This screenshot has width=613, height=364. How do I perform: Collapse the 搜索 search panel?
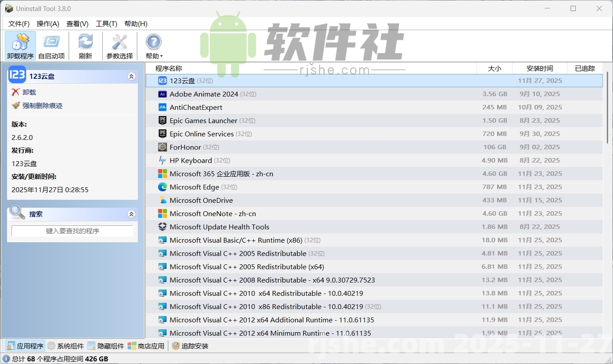click(131, 214)
